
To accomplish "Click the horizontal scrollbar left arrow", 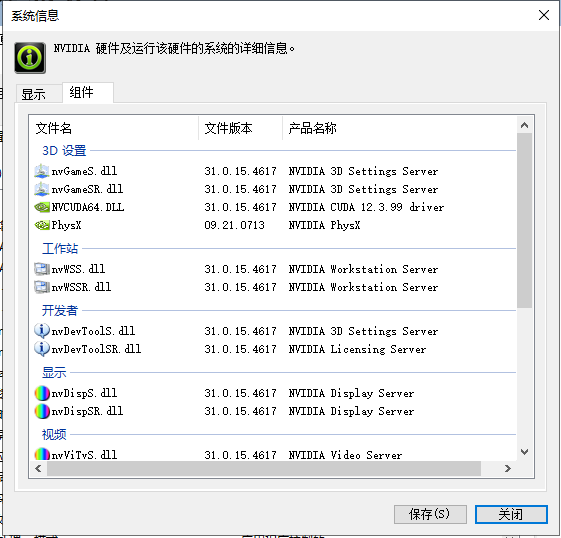I will click(x=38, y=468).
